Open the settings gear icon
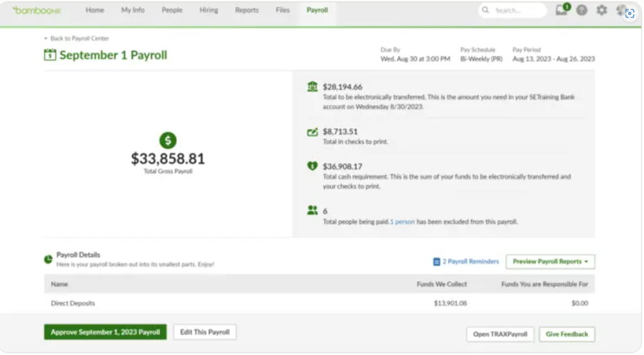 pos(601,11)
